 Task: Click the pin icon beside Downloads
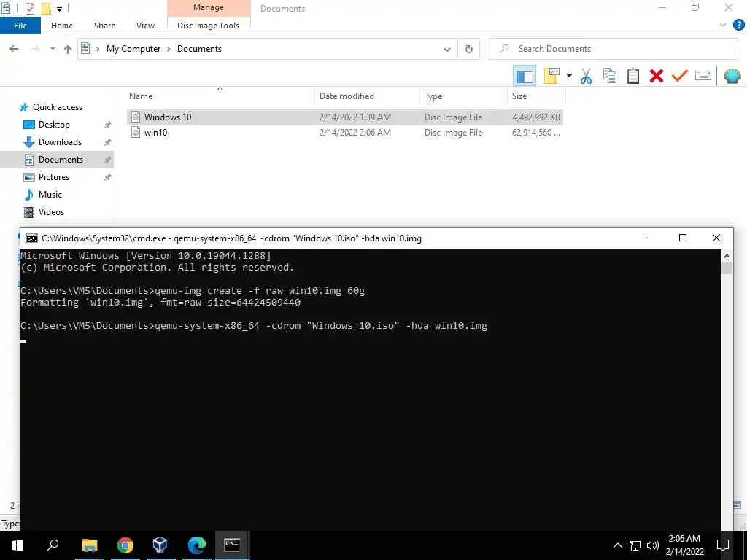coord(108,142)
